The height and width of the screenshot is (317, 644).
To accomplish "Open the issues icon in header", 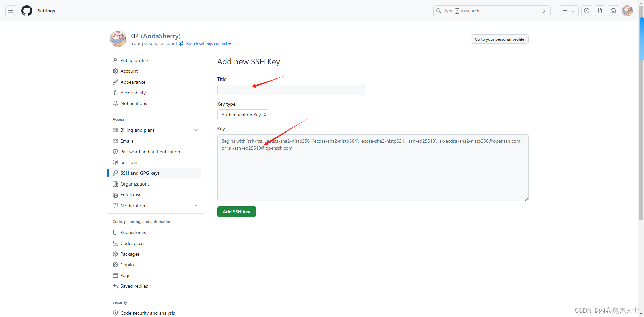I will pyautogui.click(x=587, y=11).
